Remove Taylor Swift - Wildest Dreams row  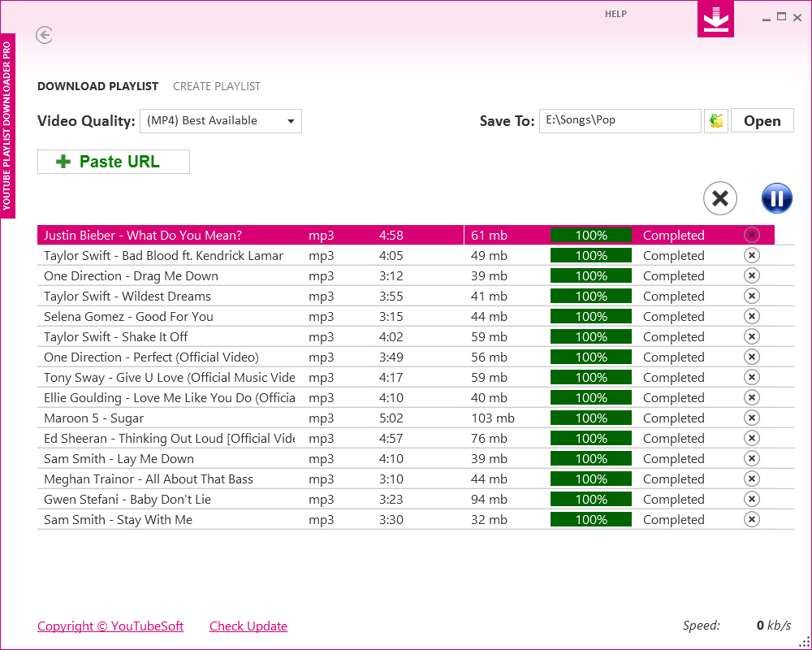point(751,296)
